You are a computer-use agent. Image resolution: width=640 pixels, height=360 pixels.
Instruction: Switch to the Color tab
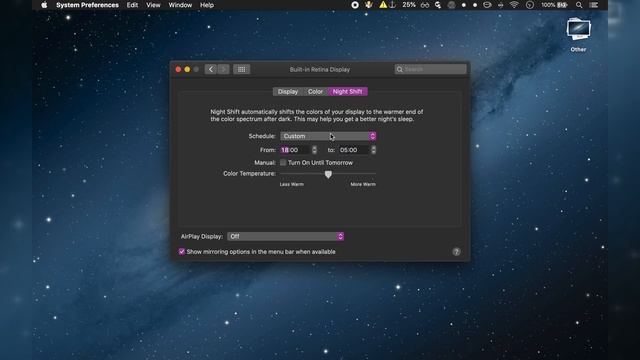coord(315,91)
